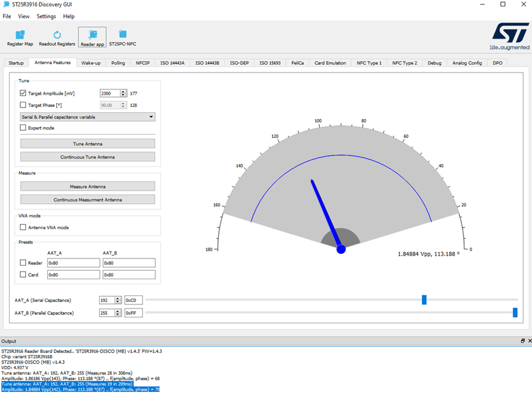Open the Card Emulation tab
The height and width of the screenshot is (401, 532).
point(329,63)
